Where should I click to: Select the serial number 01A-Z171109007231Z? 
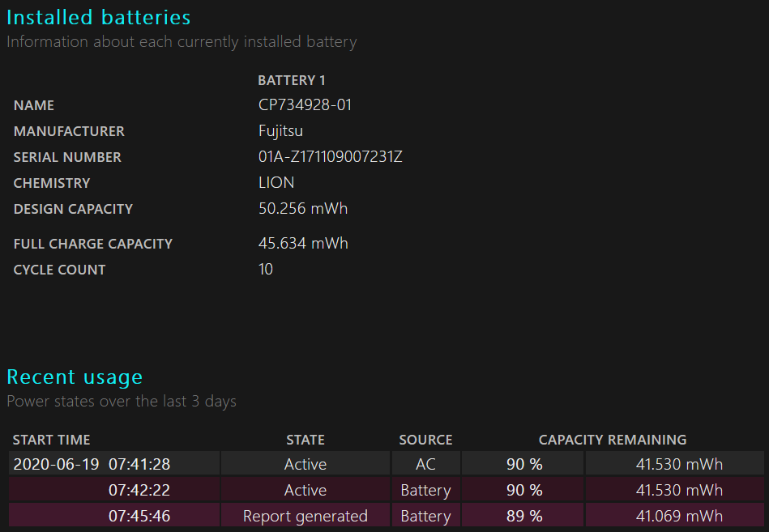tap(331, 157)
